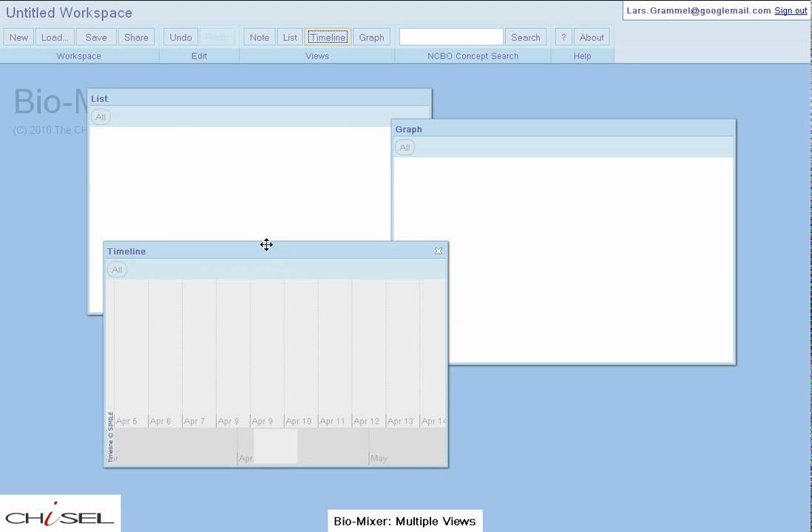The width and height of the screenshot is (812, 532).
Task: Close the Timeline window
Action: click(x=439, y=251)
